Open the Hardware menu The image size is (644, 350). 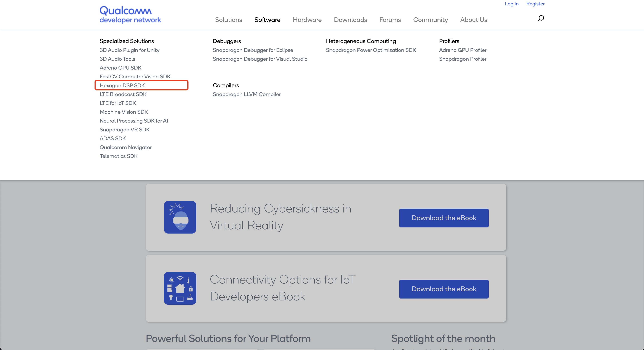[x=307, y=20]
